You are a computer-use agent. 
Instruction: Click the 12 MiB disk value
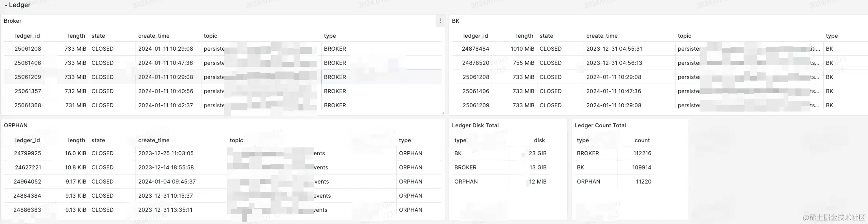point(538,182)
